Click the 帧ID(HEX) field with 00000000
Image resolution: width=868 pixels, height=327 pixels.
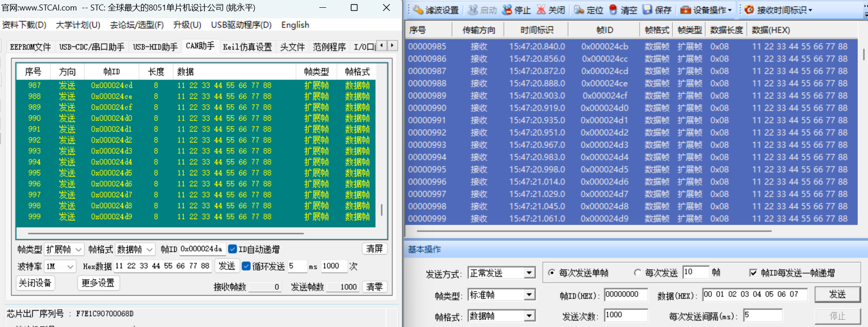626,295
